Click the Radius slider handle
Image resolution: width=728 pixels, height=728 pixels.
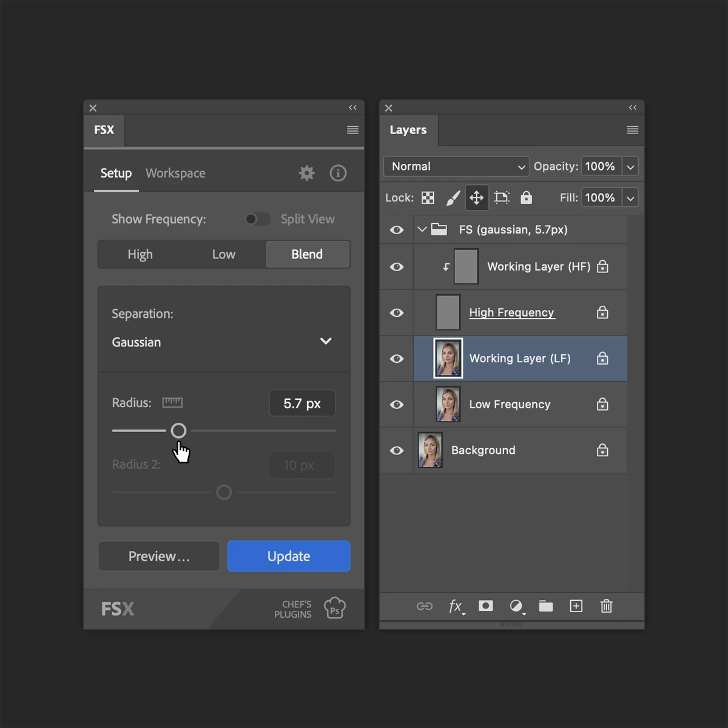tap(178, 431)
